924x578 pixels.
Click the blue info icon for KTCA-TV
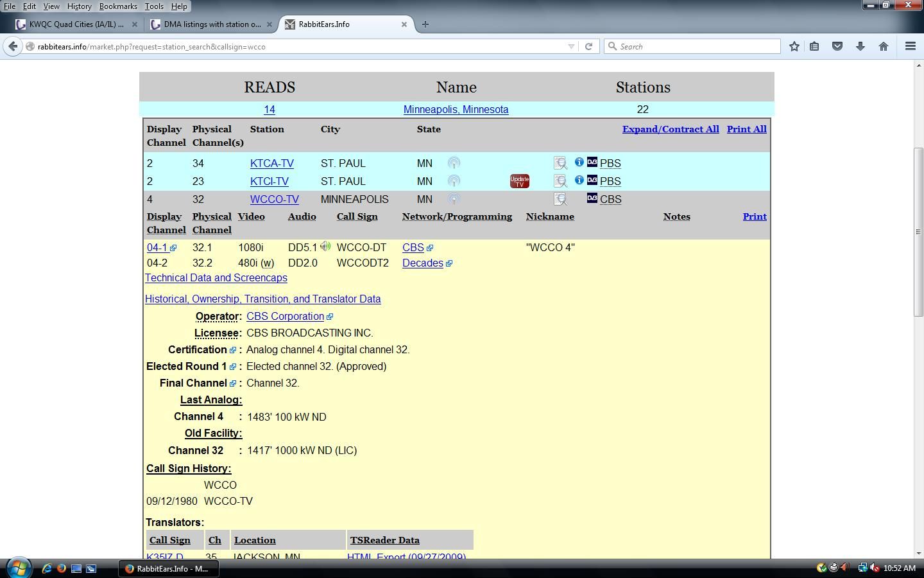(579, 162)
